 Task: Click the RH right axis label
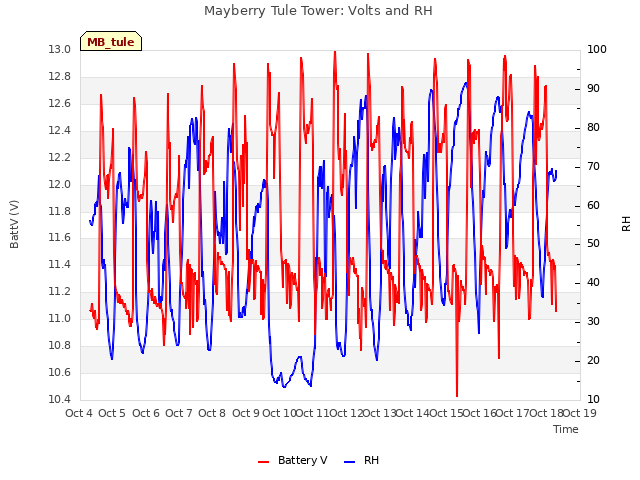626,224
